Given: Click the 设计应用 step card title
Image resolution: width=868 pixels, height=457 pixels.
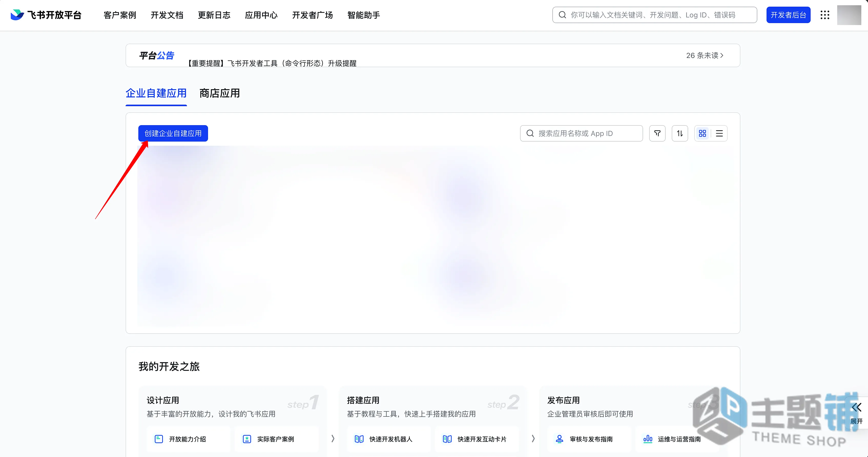Looking at the screenshot, I should pos(163,400).
